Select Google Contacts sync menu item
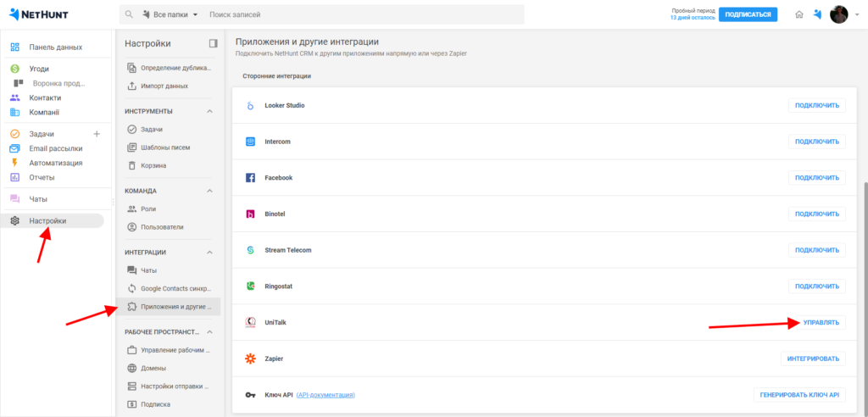 pyautogui.click(x=175, y=289)
